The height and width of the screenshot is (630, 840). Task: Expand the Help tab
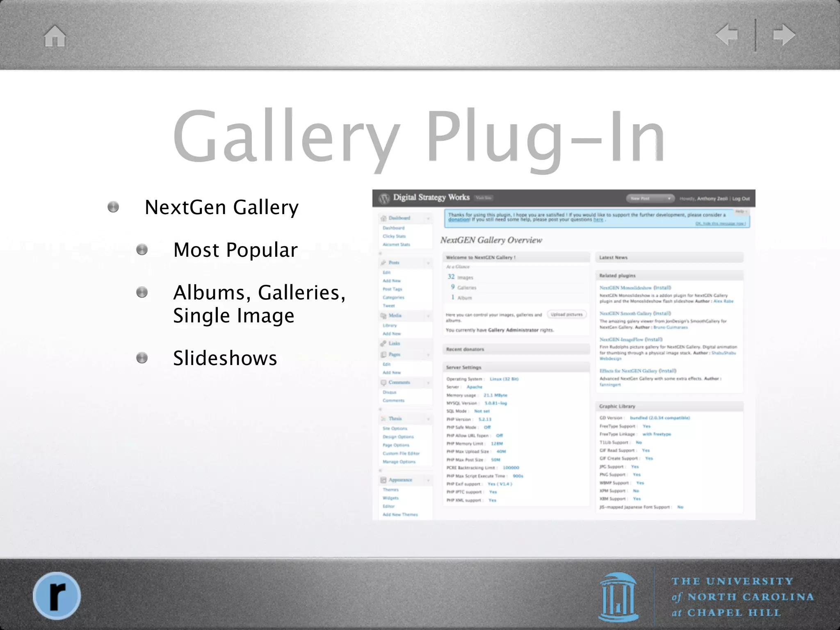coord(741,212)
